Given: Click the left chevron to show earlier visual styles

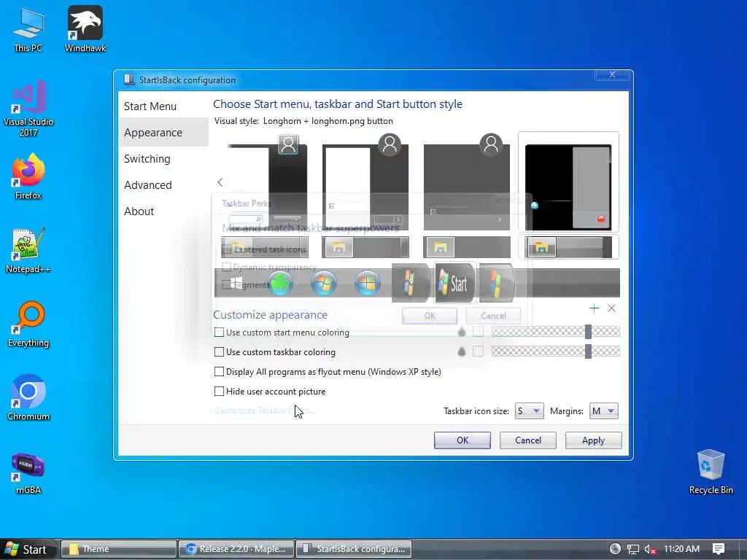Looking at the screenshot, I should pos(220,182).
